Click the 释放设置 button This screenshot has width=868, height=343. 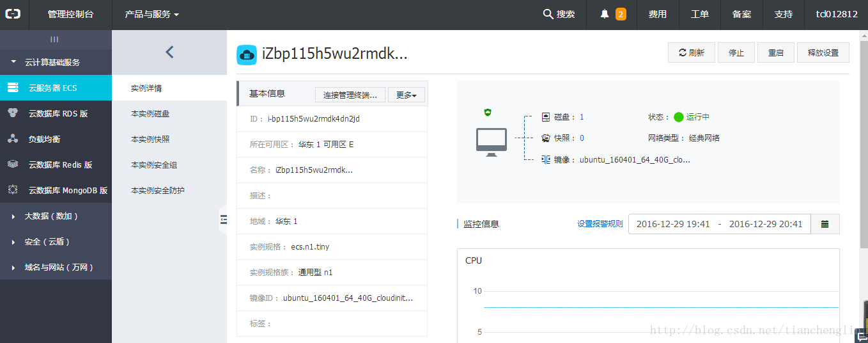823,52
